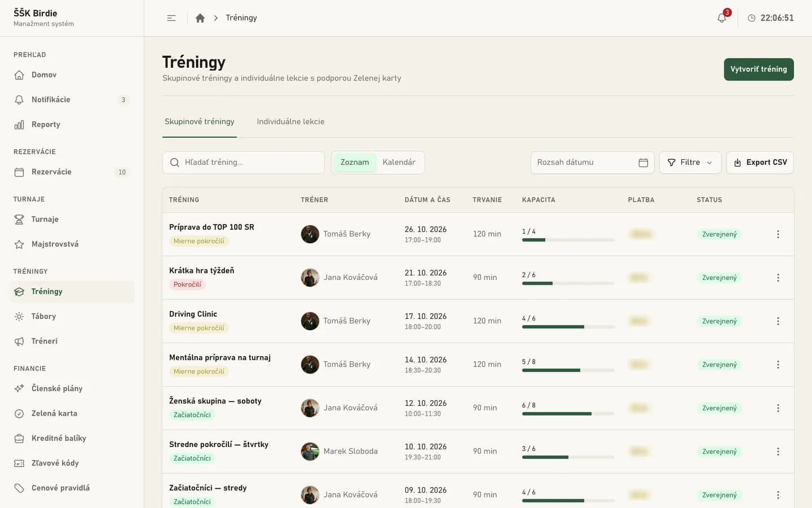This screenshot has width=812, height=508.
Task: Open Tábory in the sidebar
Action: (72, 317)
